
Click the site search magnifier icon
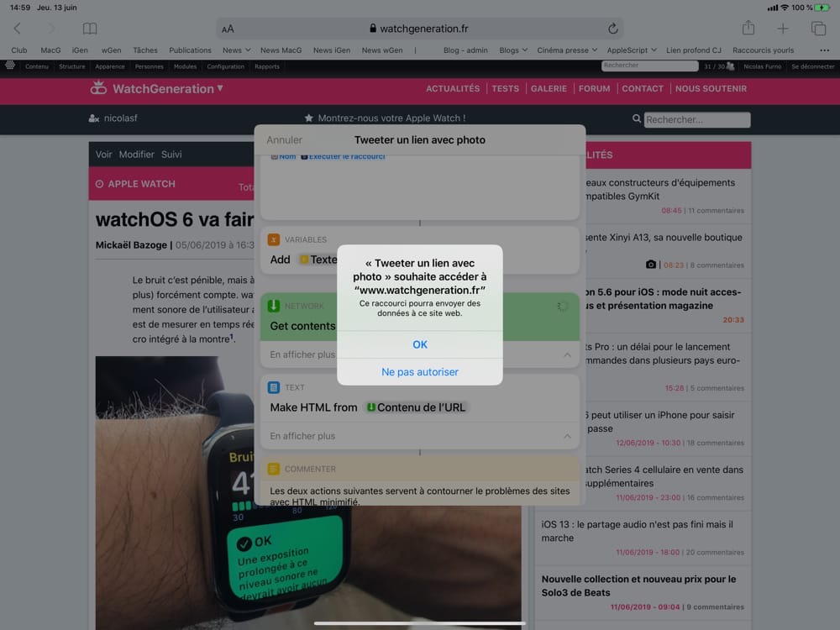(637, 118)
